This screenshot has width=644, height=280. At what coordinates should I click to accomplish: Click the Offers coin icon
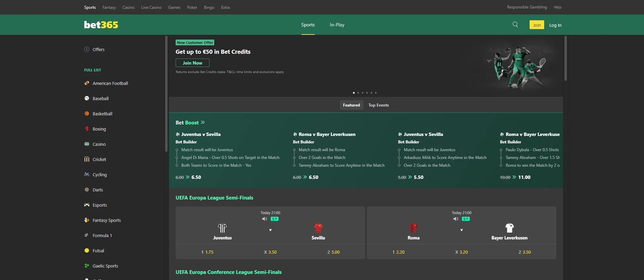point(87,49)
